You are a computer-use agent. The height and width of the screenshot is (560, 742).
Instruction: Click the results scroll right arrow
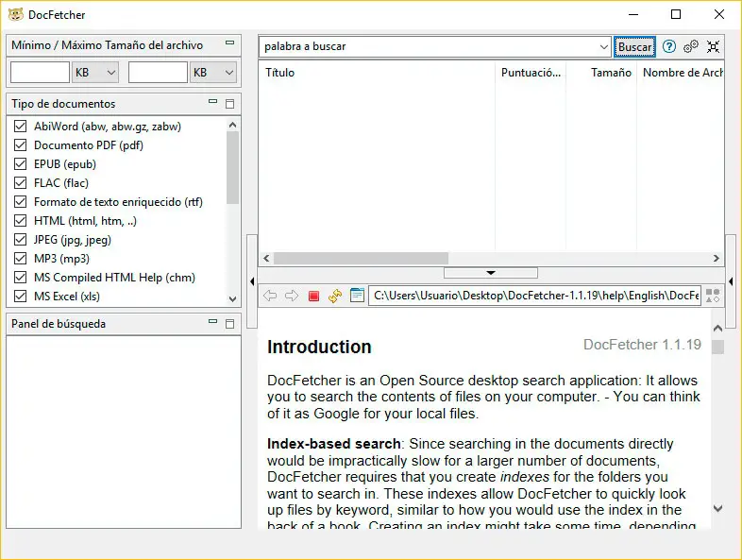pyautogui.click(x=716, y=258)
